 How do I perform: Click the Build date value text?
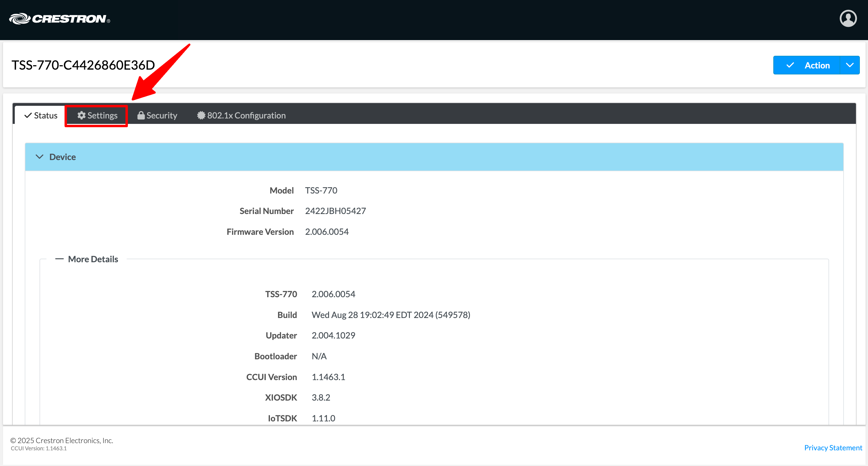coord(391,315)
